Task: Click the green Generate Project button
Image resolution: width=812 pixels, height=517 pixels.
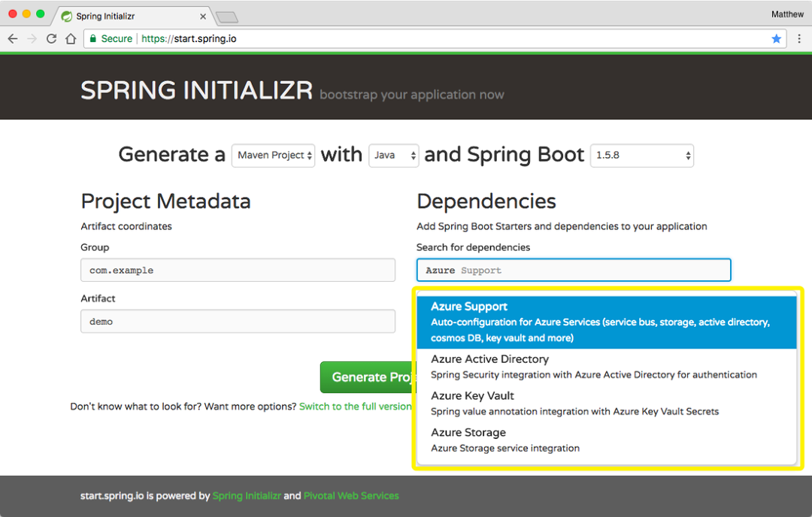Action: pyautogui.click(x=368, y=377)
